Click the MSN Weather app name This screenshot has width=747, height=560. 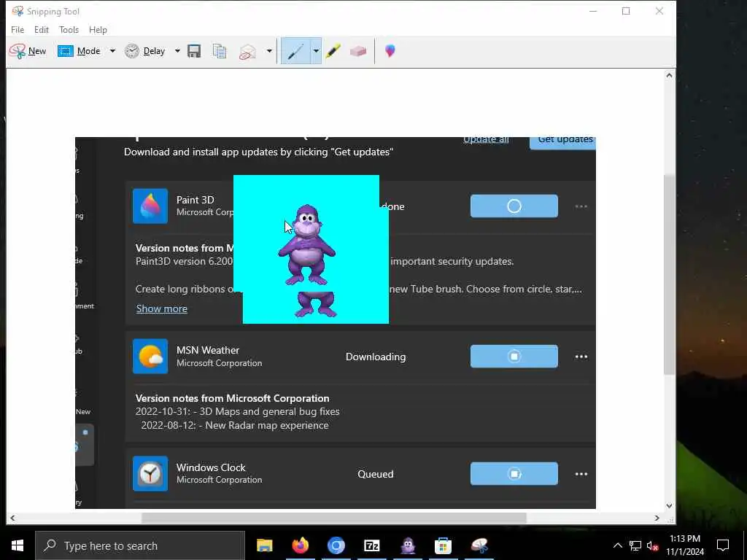pyautogui.click(x=208, y=350)
